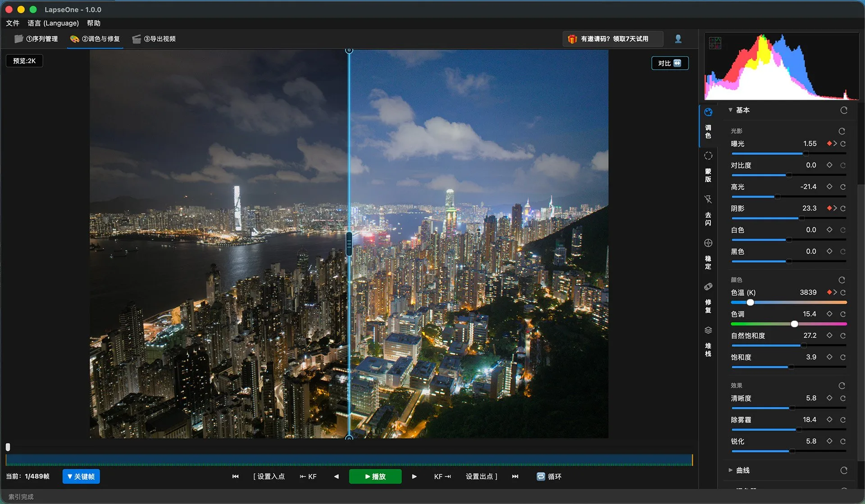865x504 pixels.
Task: Click the 设置入点 button
Action: click(x=269, y=477)
